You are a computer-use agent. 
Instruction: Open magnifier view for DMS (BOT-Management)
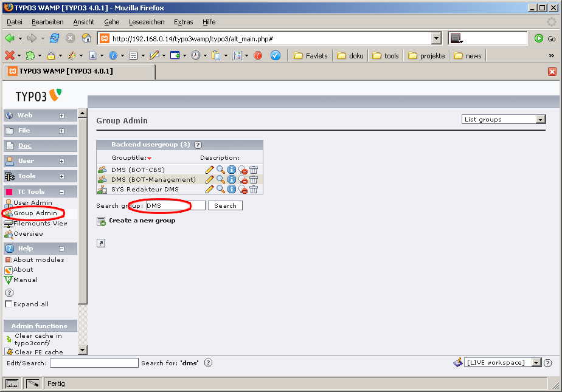(x=221, y=179)
